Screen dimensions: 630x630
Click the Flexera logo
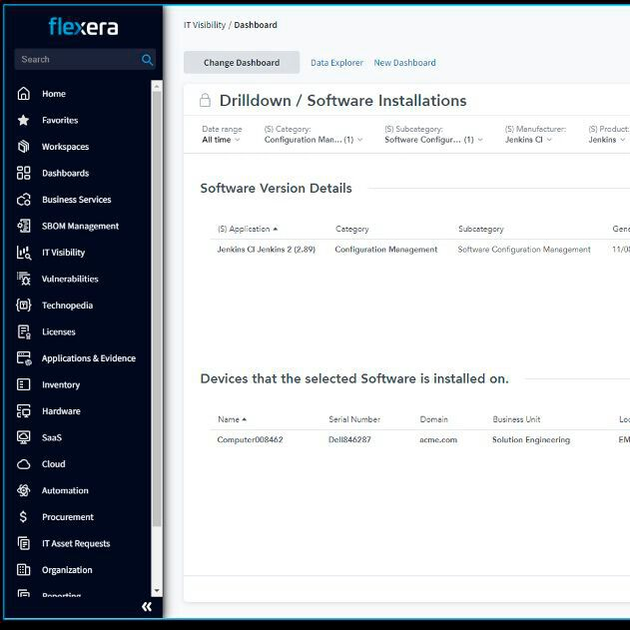[83, 27]
